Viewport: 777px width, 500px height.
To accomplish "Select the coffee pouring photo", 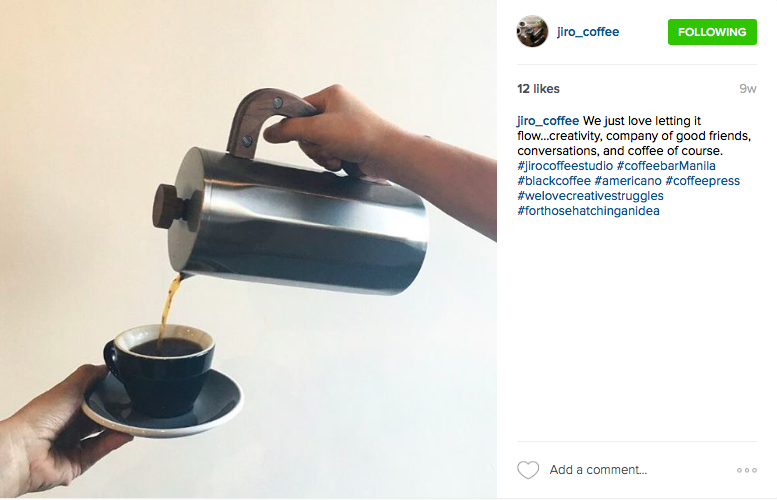I will [x=248, y=249].
